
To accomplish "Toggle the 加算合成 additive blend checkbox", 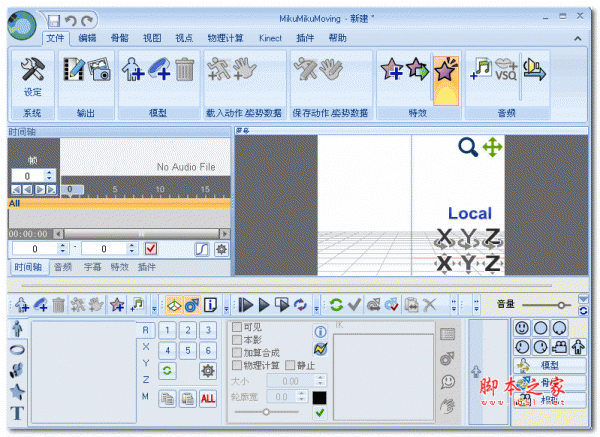I will pyautogui.click(x=237, y=352).
